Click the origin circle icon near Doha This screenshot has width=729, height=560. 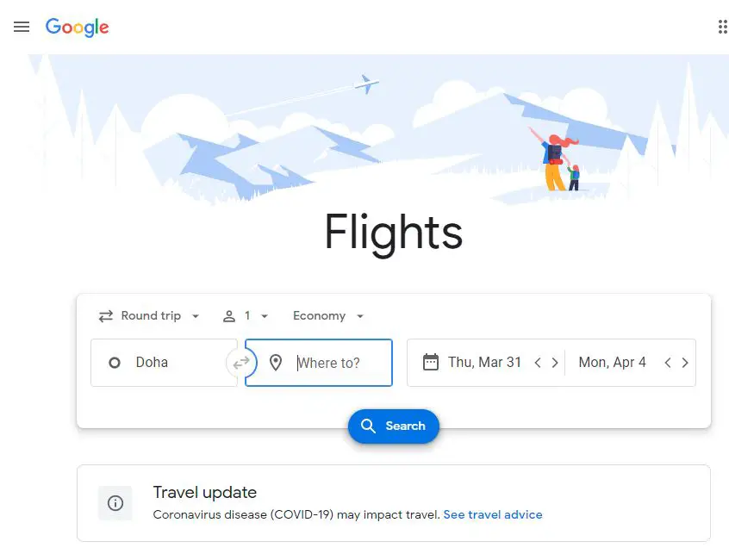[115, 363]
